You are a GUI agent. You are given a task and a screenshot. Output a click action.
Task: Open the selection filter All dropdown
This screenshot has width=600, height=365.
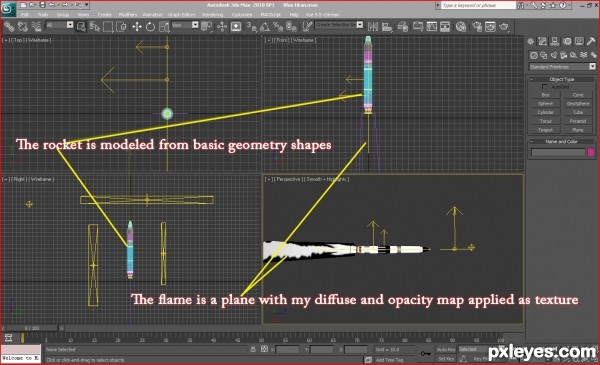click(x=59, y=25)
